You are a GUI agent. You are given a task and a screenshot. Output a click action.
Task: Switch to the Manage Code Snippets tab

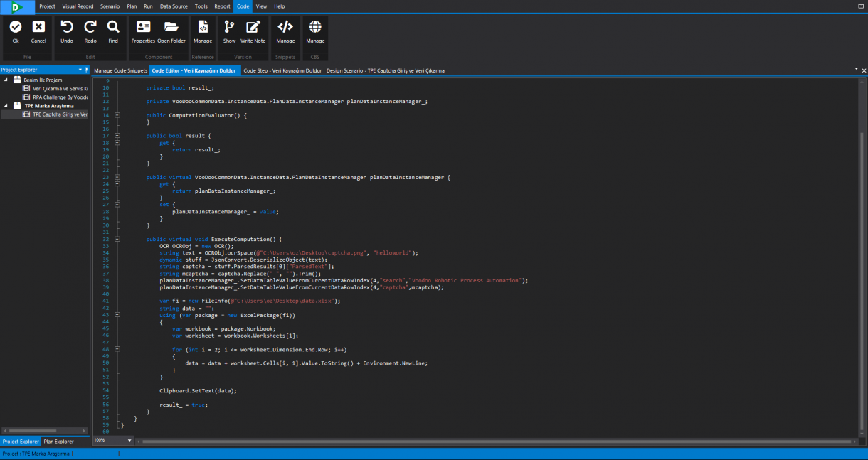(x=121, y=71)
